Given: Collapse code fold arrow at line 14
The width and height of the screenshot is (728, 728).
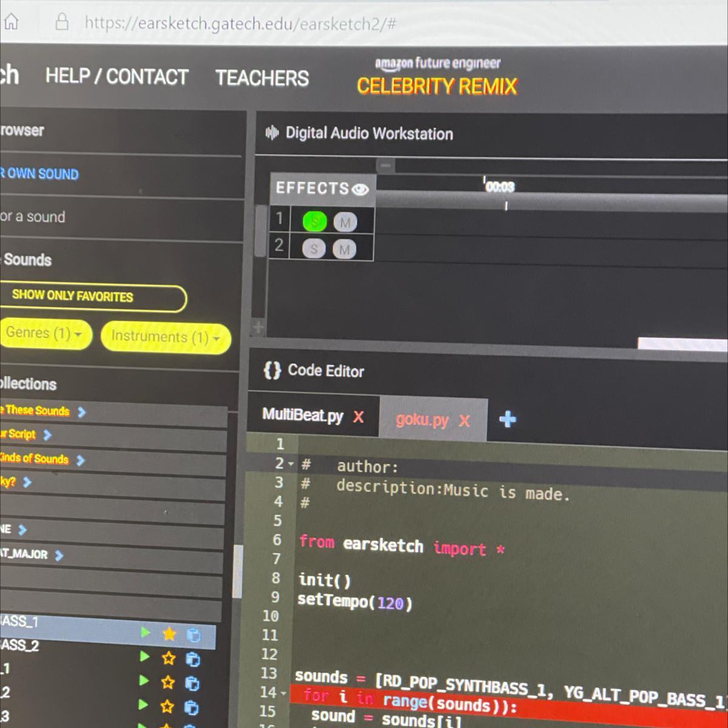Looking at the screenshot, I should point(283,693).
